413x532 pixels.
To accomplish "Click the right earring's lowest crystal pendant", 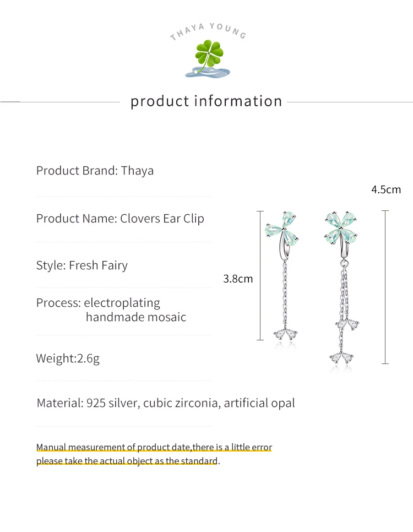I will (x=341, y=357).
